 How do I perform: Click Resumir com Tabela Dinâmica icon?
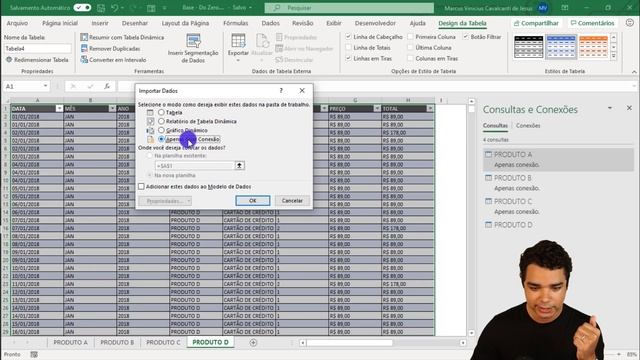pos(84,37)
